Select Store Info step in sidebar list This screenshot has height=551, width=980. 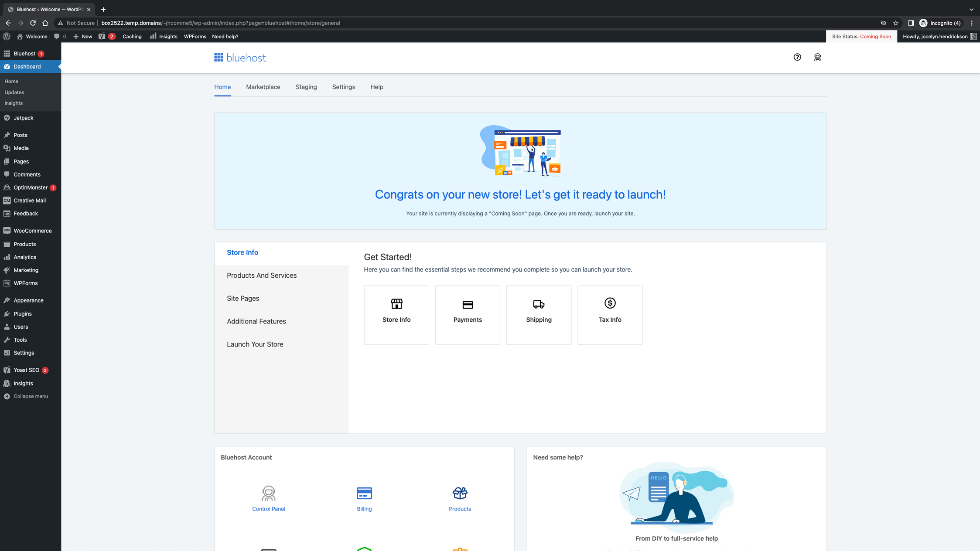click(x=282, y=252)
